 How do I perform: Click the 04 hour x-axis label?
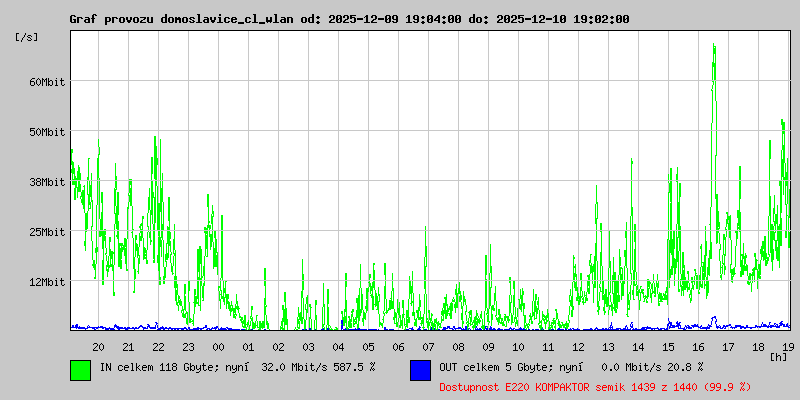[338, 347]
